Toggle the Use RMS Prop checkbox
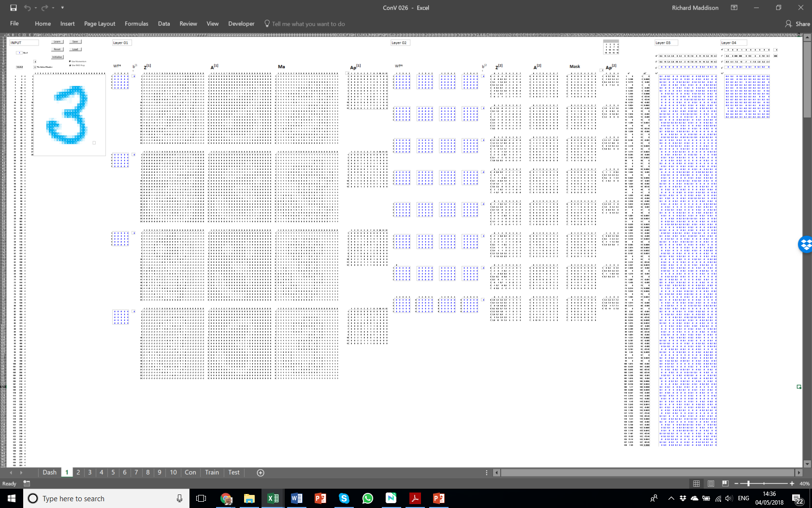812x508 pixels. pyautogui.click(x=70, y=65)
